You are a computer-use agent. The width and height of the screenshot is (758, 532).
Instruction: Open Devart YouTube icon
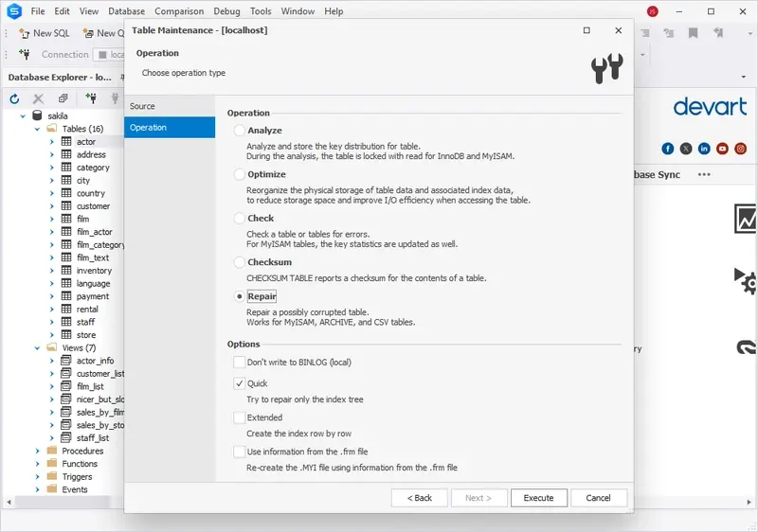click(x=722, y=149)
